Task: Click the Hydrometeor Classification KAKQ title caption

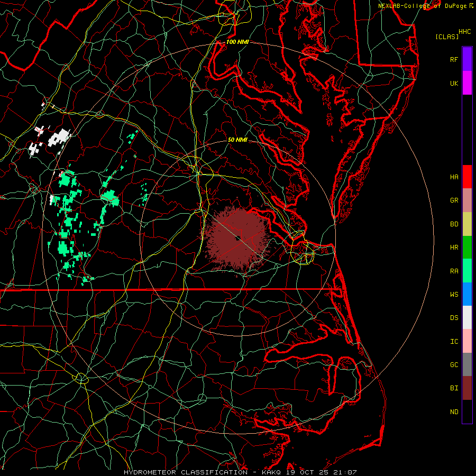Action: pyautogui.click(x=240, y=472)
